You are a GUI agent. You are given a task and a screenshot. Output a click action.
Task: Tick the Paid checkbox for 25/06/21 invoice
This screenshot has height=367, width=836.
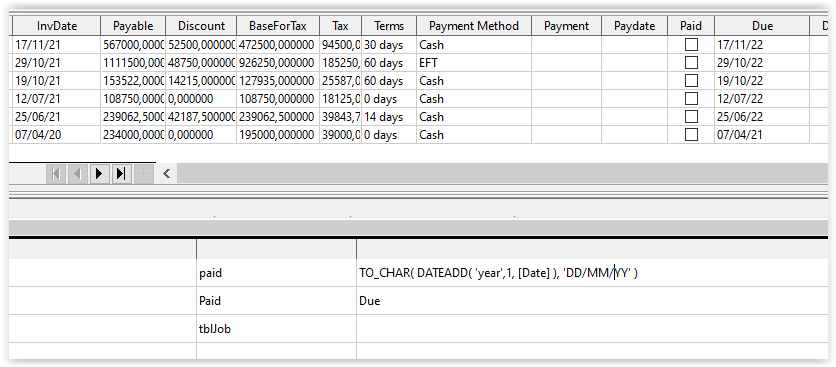point(691,117)
